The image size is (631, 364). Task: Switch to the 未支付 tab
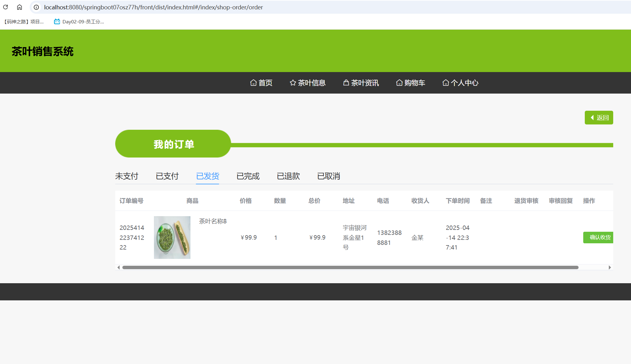click(x=127, y=176)
